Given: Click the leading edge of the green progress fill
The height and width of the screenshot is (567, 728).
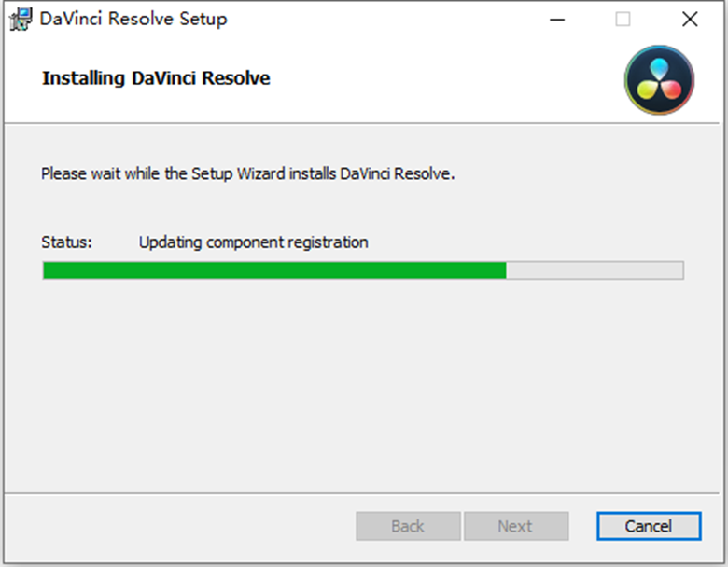Looking at the screenshot, I should tap(505, 270).
